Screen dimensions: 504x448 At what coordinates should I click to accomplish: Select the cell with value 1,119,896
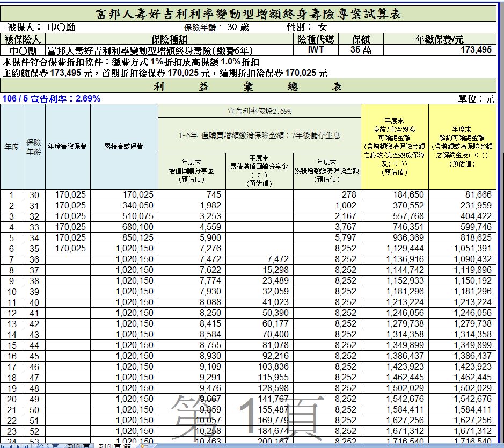point(462,270)
